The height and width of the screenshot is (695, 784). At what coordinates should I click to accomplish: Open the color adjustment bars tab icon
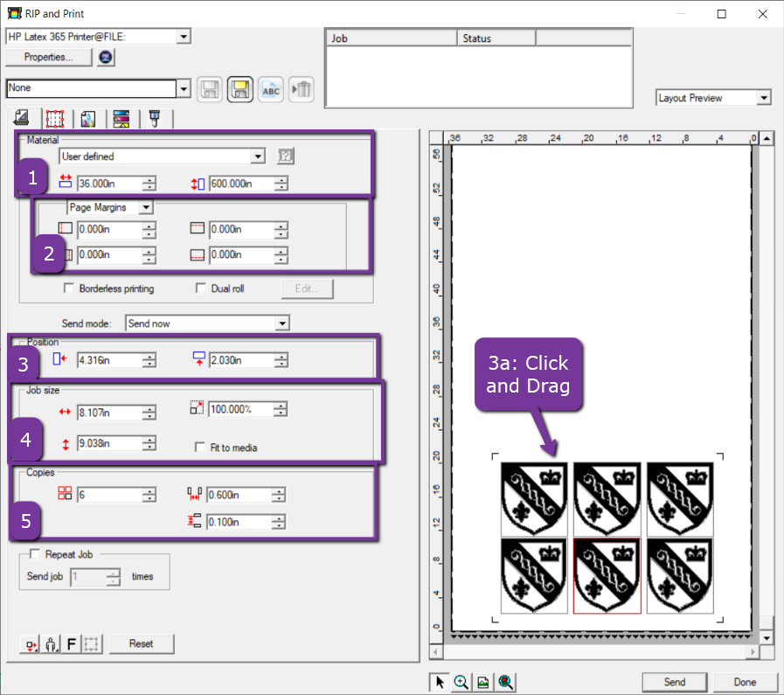(119, 118)
